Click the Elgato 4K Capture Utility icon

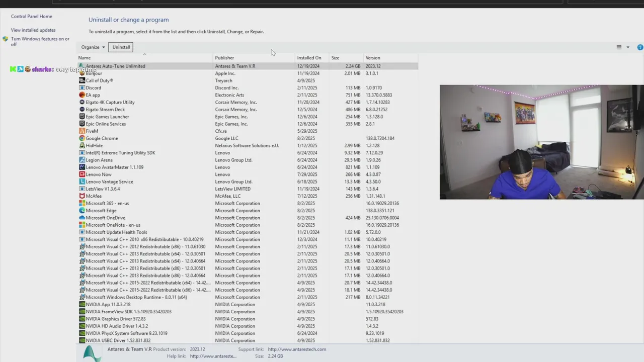pos(82,102)
